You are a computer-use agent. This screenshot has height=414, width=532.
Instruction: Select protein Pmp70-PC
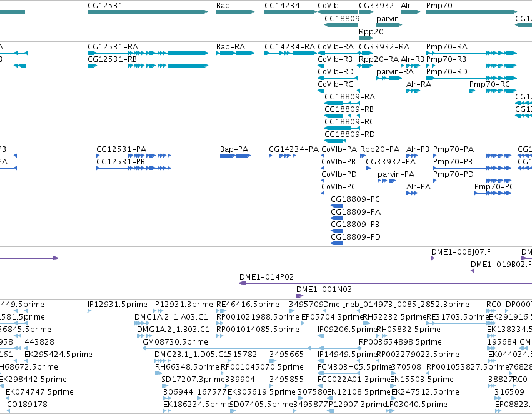(494, 186)
